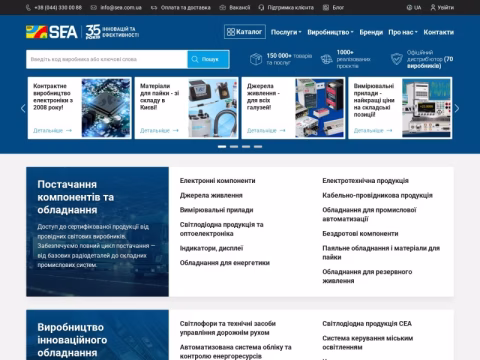The height and width of the screenshot is (360, 480).
Task: Open Система керування міським освітленням link
Action: pyautogui.click(x=367, y=343)
